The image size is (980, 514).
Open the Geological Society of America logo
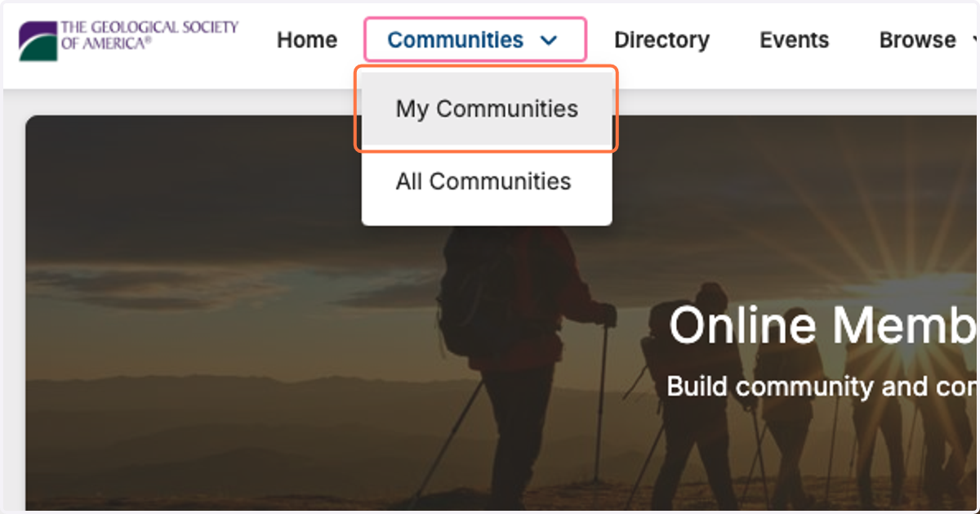coord(129,40)
